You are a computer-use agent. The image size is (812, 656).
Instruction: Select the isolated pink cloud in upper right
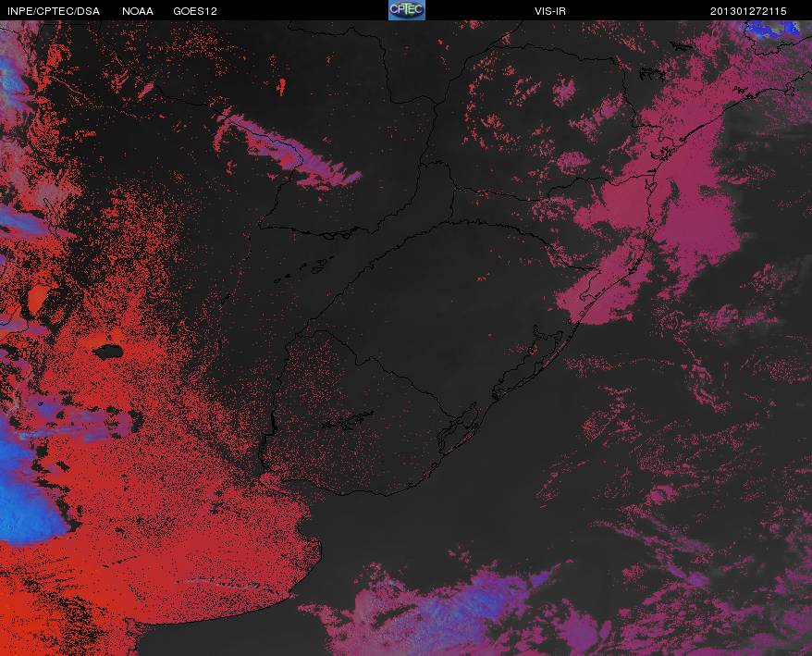click(563, 93)
